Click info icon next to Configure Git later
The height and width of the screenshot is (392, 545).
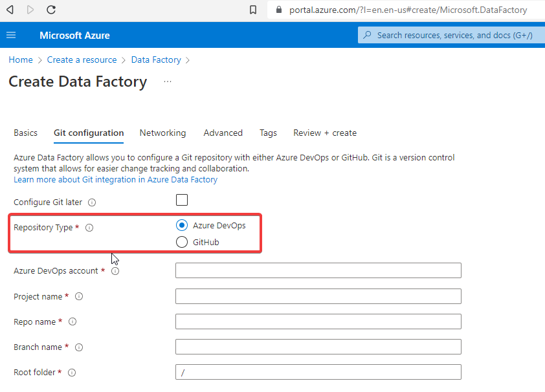(x=92, y=202)
